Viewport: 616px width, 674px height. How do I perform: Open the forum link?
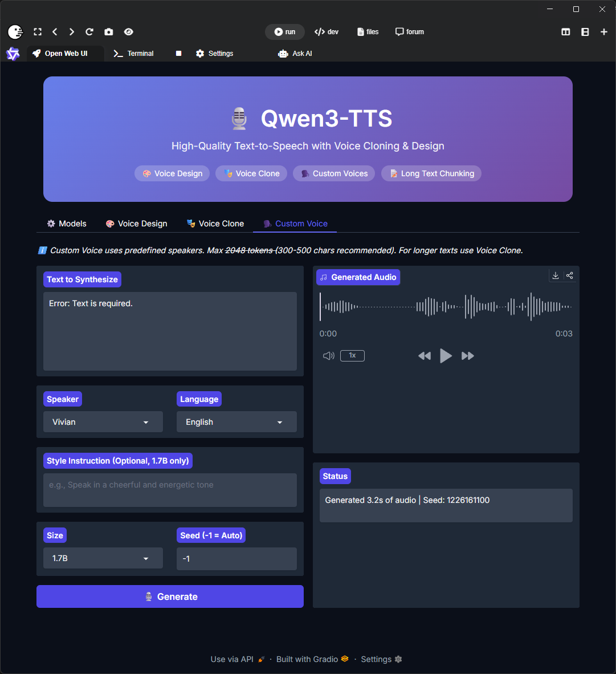[x=410, y=32]
